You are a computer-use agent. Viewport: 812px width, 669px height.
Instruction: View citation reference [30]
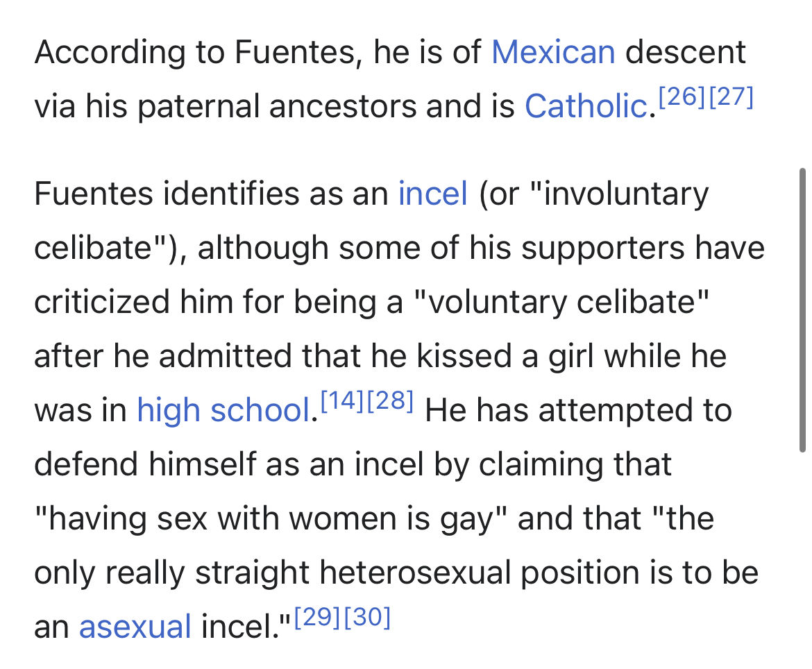pos(367,617)
